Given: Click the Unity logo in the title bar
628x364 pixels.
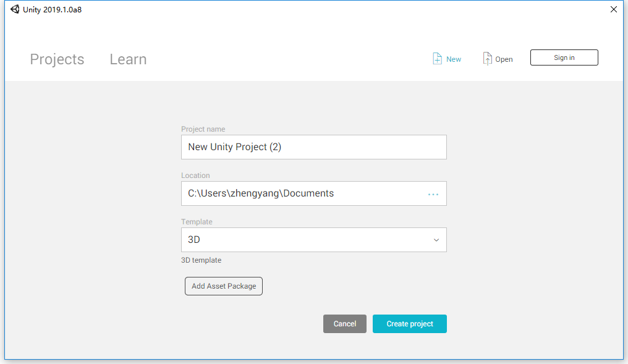Looking at the screenshot, I should point(15,9).
